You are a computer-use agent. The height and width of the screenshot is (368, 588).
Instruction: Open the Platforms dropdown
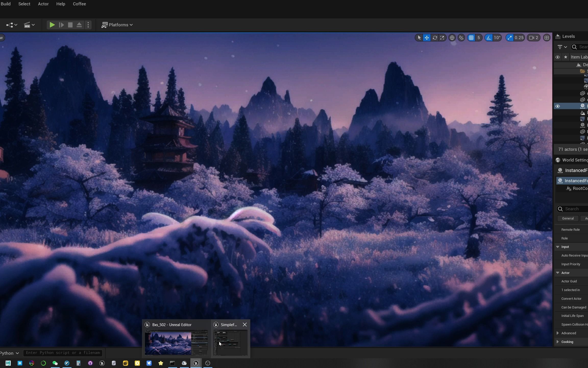[x=117, y=25]
